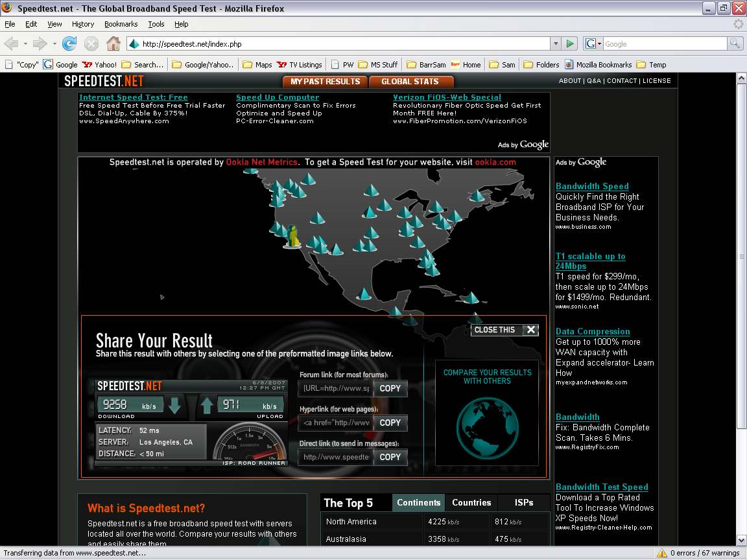Screen dimensions: 747x560
Task: Click the Google search input box
Action: coord(665,44)
